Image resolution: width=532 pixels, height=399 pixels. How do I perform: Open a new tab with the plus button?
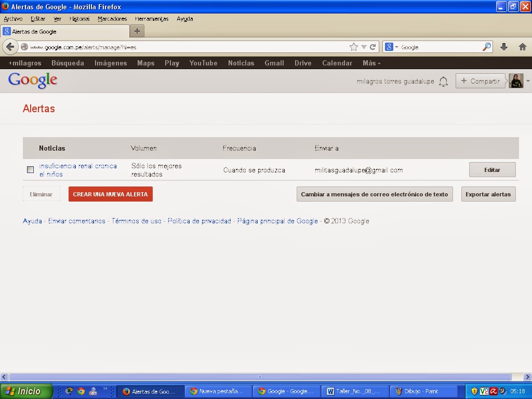click(137, 31)
